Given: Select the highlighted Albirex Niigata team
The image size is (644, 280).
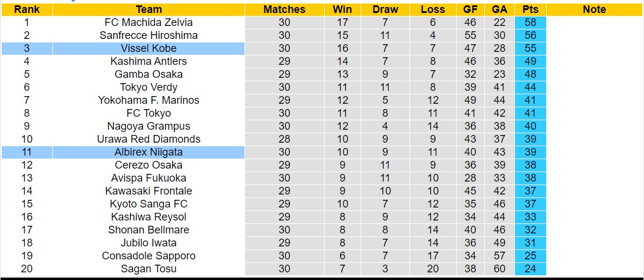Looking at the screenshot, I should click(x=148, y=152).
